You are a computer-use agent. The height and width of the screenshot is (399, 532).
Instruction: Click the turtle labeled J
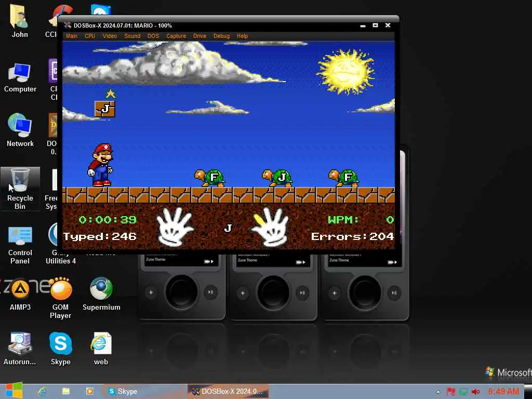277,178
